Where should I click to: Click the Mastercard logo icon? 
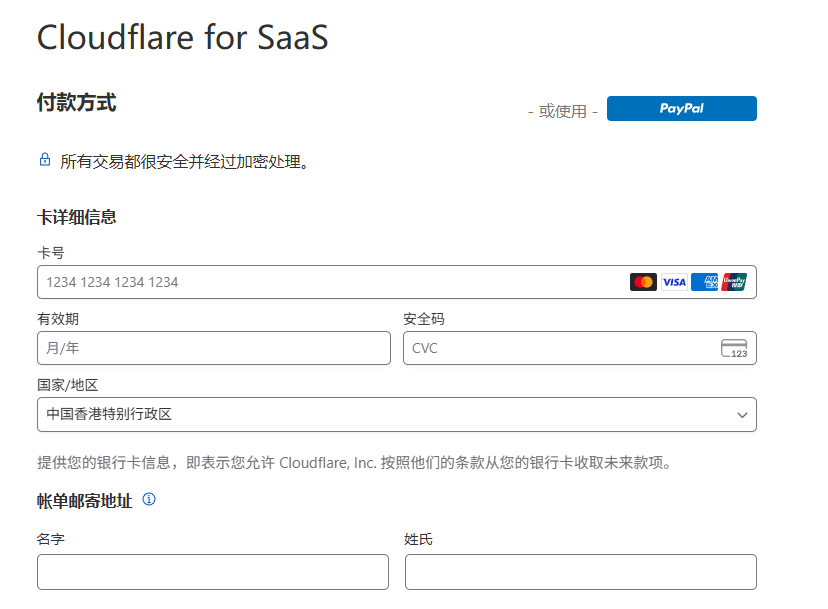coord(643,282)
